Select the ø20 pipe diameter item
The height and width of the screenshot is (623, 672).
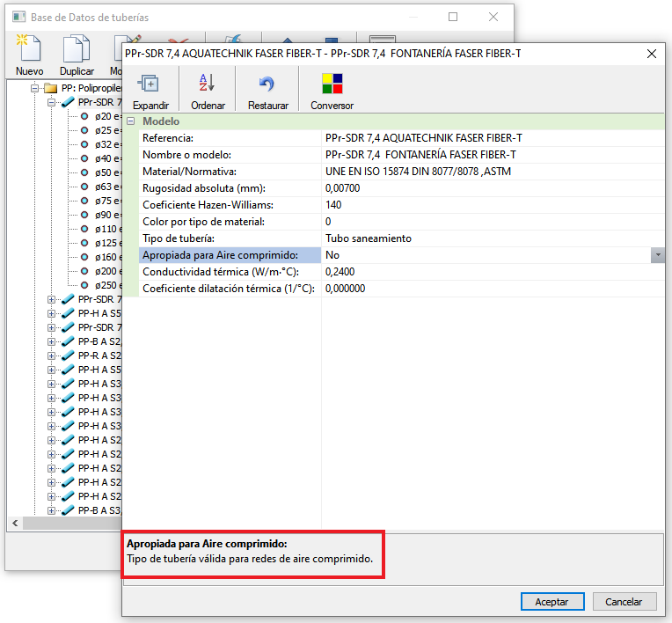103,117
